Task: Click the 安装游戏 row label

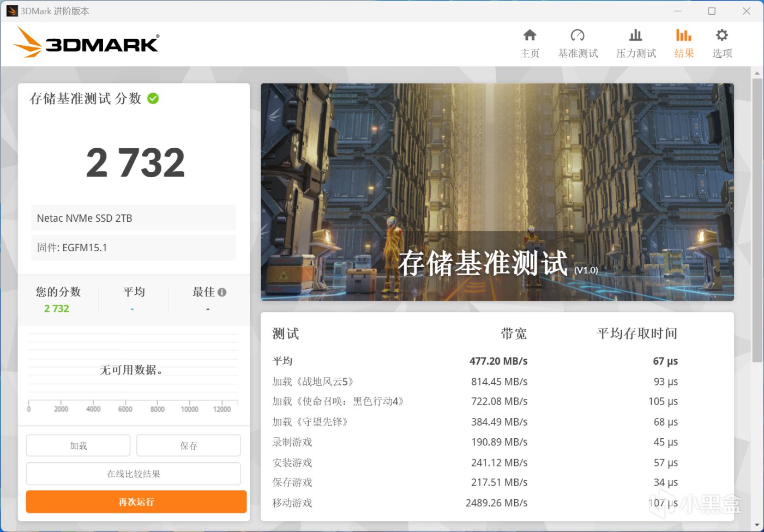Action: [x=292, y=463]
